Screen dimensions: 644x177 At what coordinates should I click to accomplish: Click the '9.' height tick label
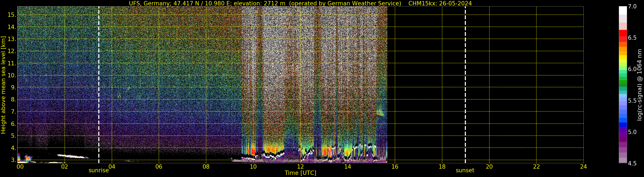pyautogui.click(x=14, y=87)
